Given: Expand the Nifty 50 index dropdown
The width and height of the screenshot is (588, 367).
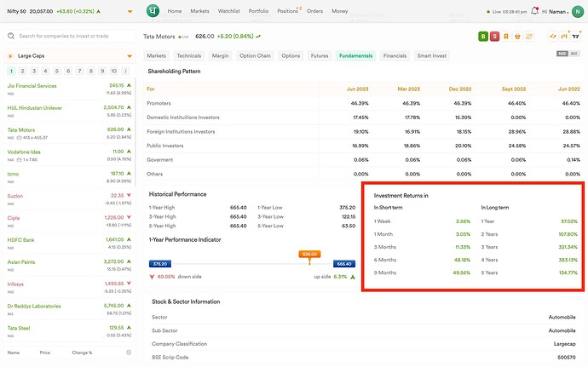Looking at the screenshot, I should 130,12.
